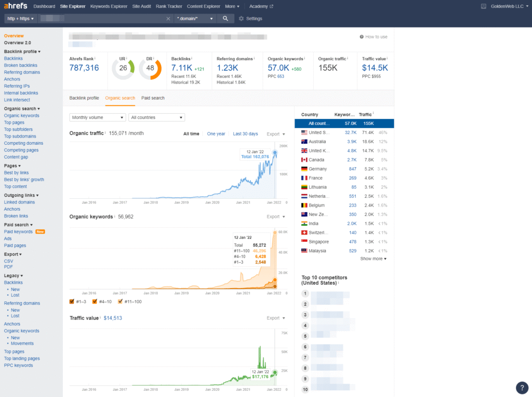Click the United States flag row
Viewport: 532px width, 397px height.
point(304,132)
